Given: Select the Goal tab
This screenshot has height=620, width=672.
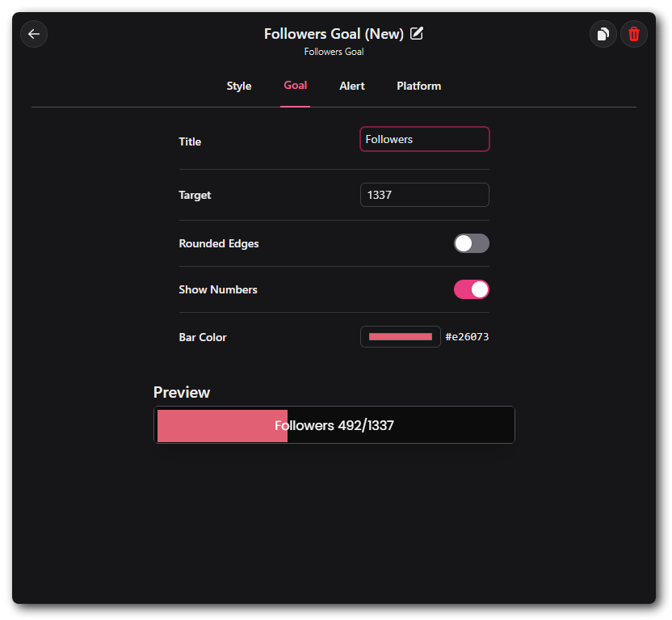Looking at the screenshot, I should tap(295, 85).
